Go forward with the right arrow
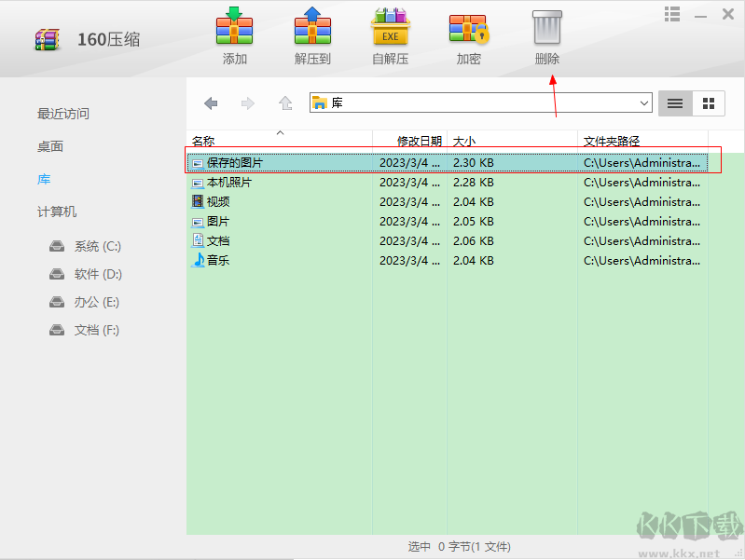 [248, 103]
